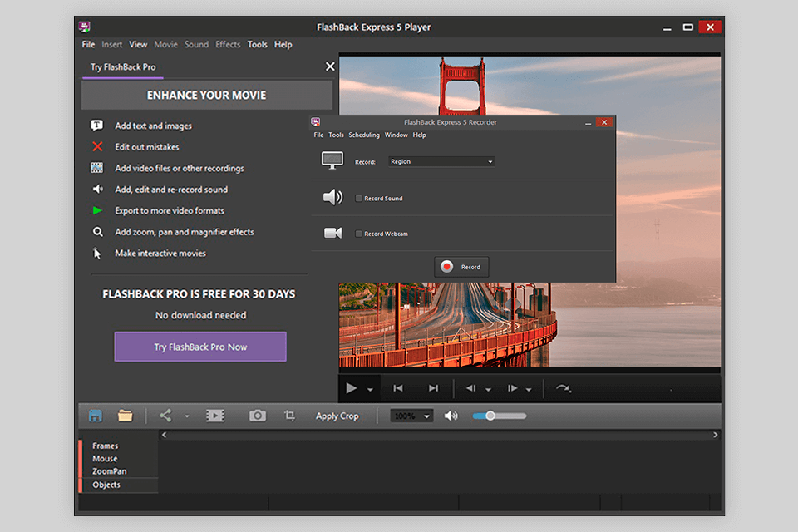Image resolution: width=798 pixels, height=532 pixels.
Task: Open the 100% zoom dropdown
Action: click(x=411, y=416)
